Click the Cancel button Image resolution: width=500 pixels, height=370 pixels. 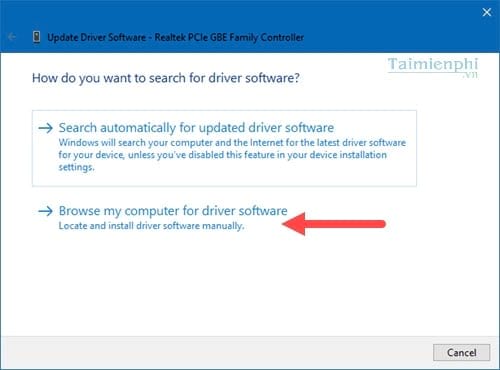[462, 352]
